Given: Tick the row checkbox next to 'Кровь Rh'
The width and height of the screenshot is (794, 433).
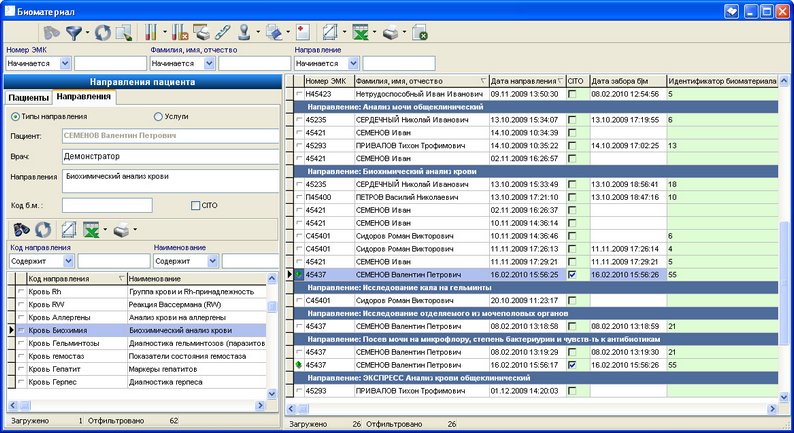Looking at the screenshot, I should pyautogui.click(x=21, y=292).
